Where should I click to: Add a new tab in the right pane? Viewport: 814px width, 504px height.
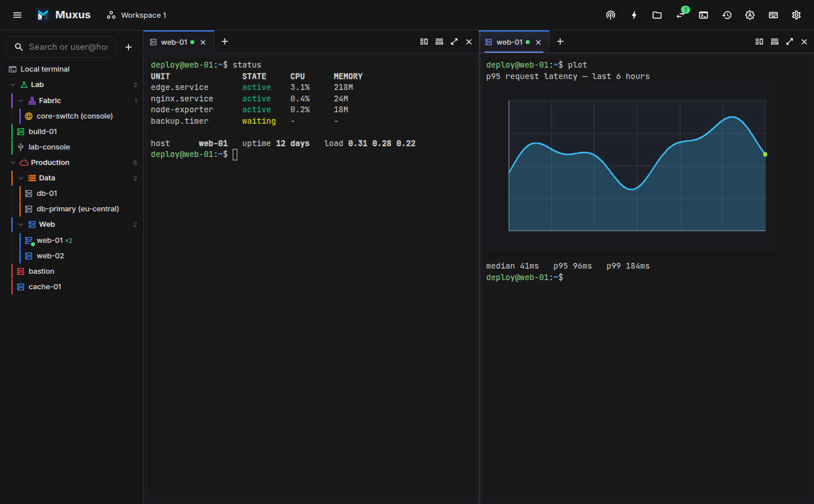coord(560,41)
